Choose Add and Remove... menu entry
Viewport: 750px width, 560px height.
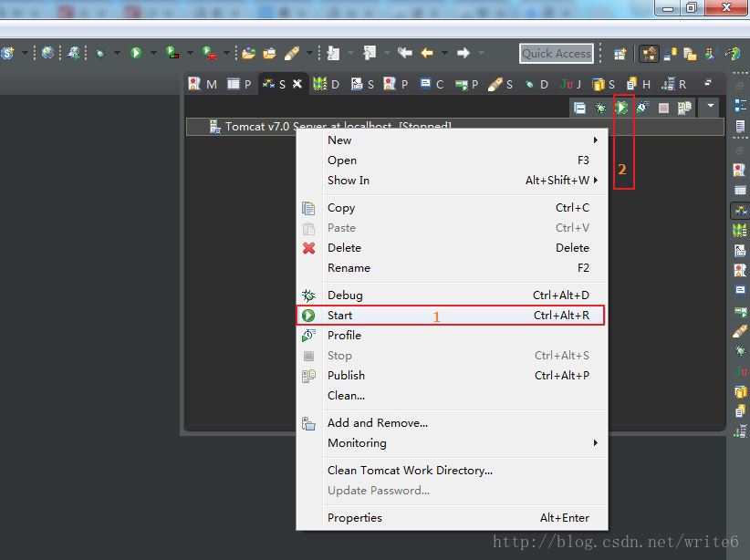tap(377, 423)
